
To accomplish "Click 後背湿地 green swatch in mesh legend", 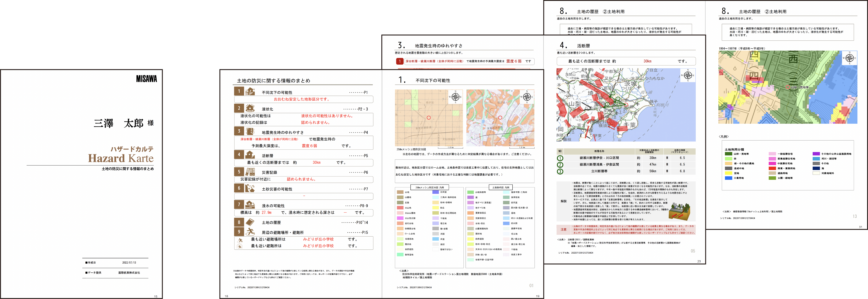I will 400,254.
